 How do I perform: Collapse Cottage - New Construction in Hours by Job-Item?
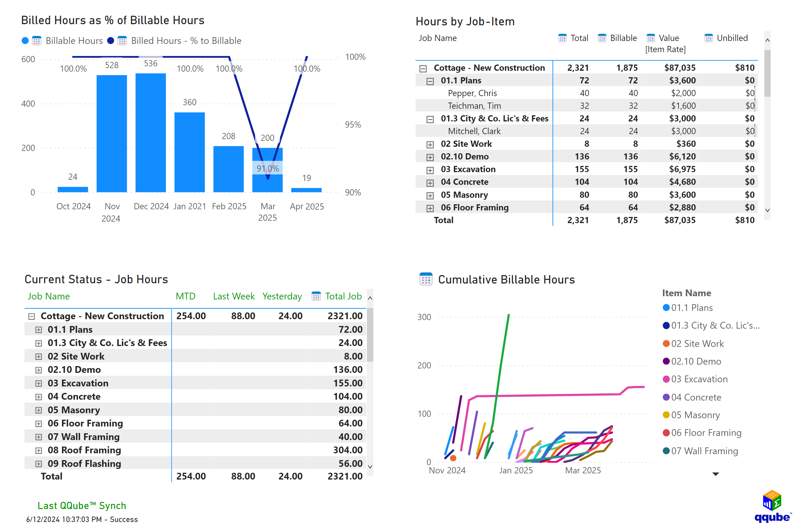pyautogui.click(x=423, y=67)
